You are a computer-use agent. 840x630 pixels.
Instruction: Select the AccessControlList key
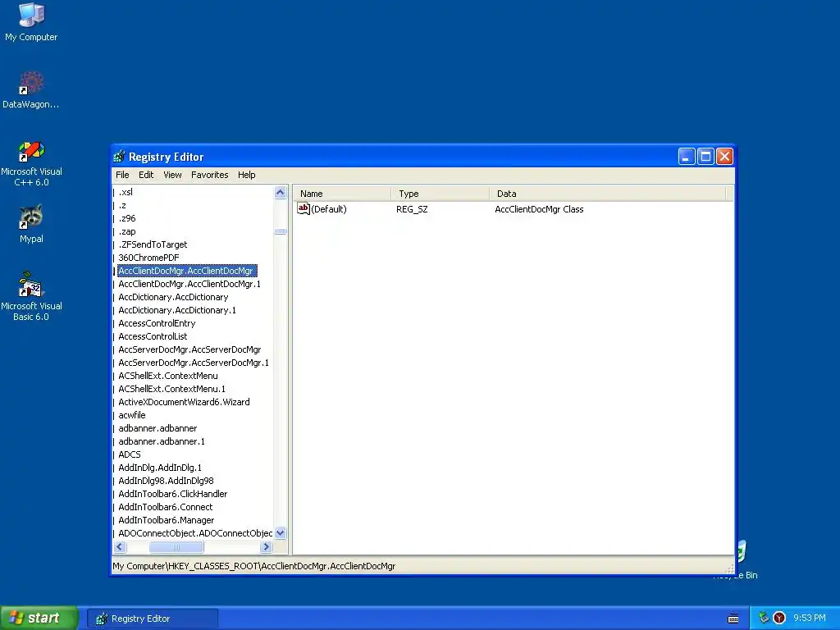click(153, 336)
